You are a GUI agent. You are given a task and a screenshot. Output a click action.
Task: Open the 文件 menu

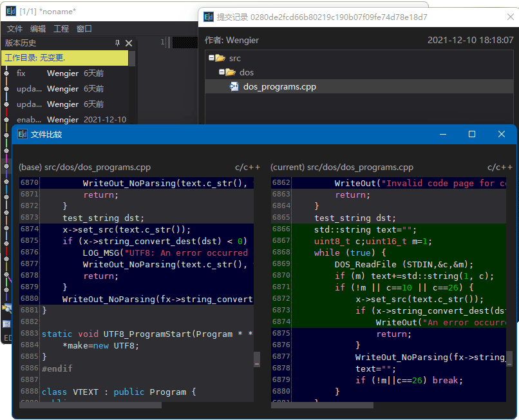(15, 29)
